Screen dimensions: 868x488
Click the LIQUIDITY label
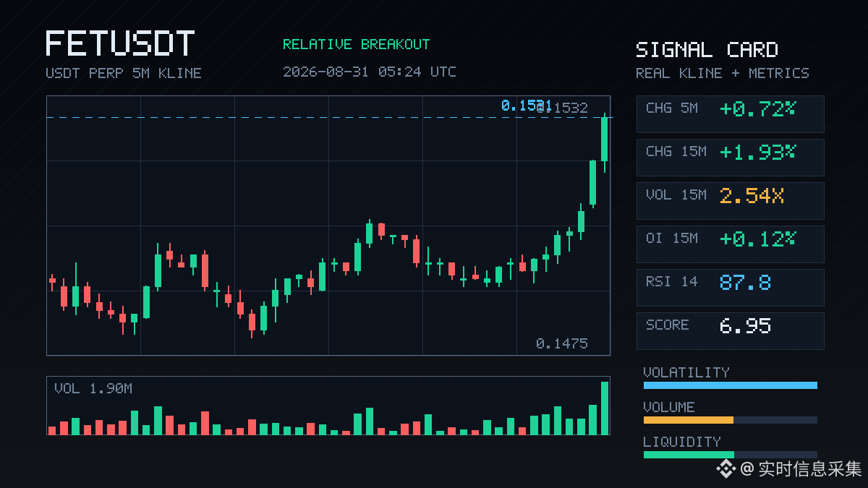click(682, 442)
